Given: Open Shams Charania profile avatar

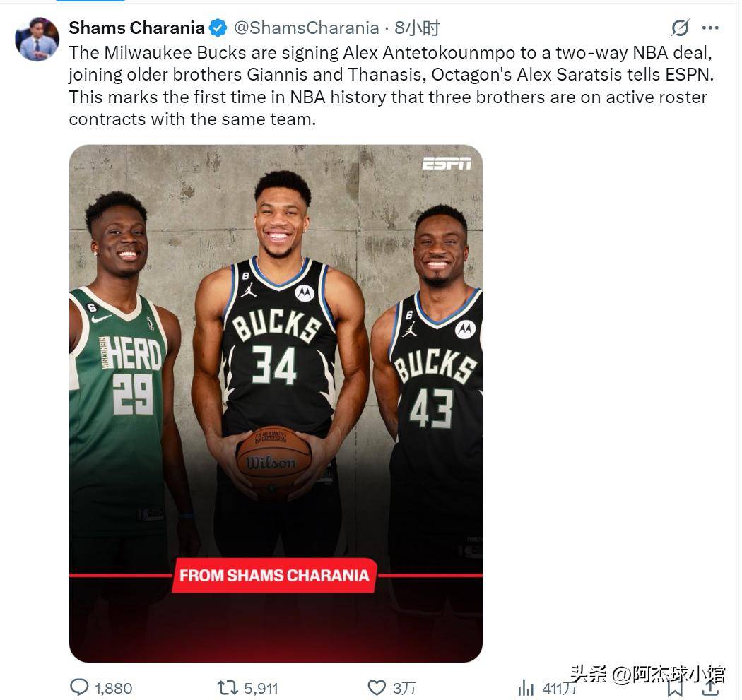Looking at the screenshot, I should [x=37, y=39].
